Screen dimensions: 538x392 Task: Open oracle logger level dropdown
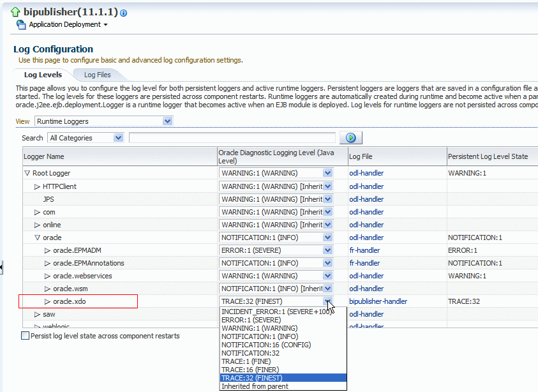pyautogui.click(x=276, y=237)
